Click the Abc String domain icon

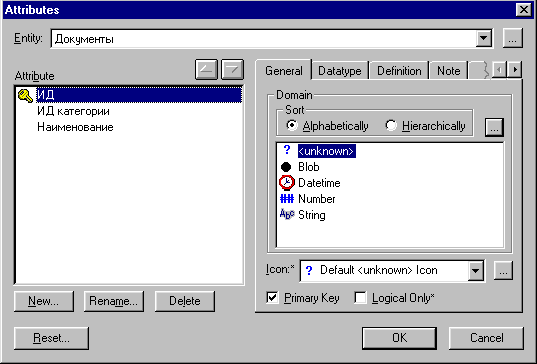pos(287,214)
